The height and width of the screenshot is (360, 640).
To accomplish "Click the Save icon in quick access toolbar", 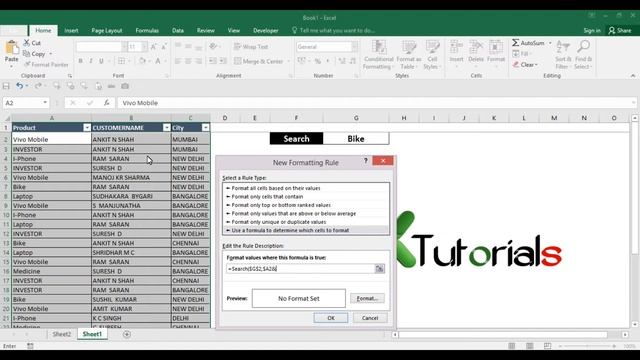I will pos(6,86).
